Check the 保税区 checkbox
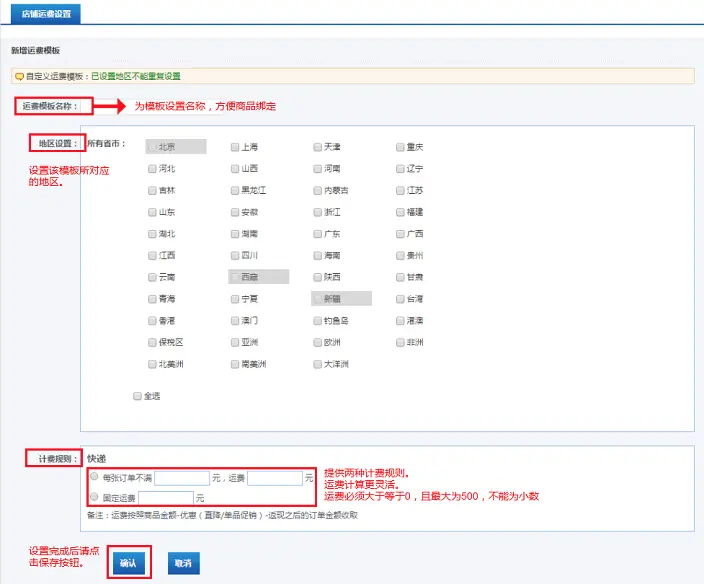This screenshot has width=704, height=584. tap(152, 342)
